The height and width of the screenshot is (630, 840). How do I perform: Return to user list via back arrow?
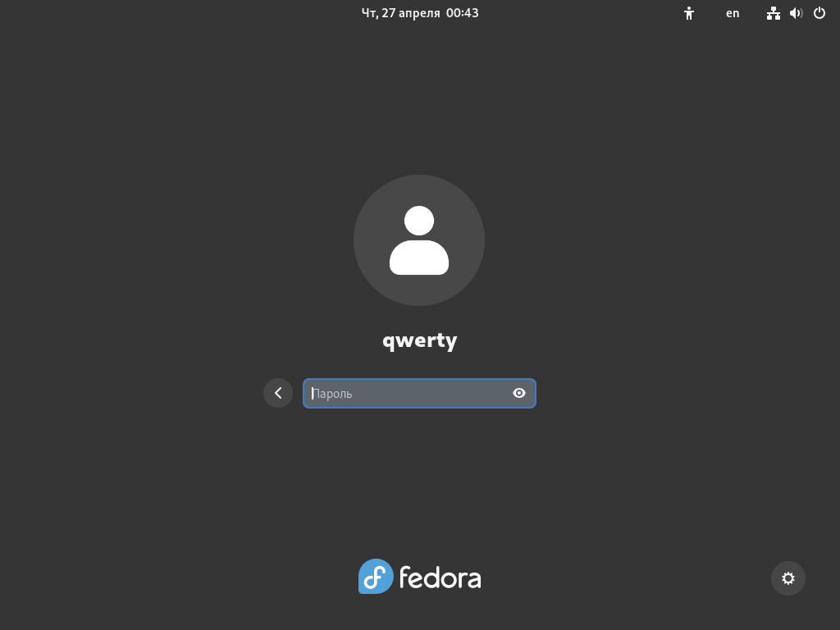pos(278,393)
